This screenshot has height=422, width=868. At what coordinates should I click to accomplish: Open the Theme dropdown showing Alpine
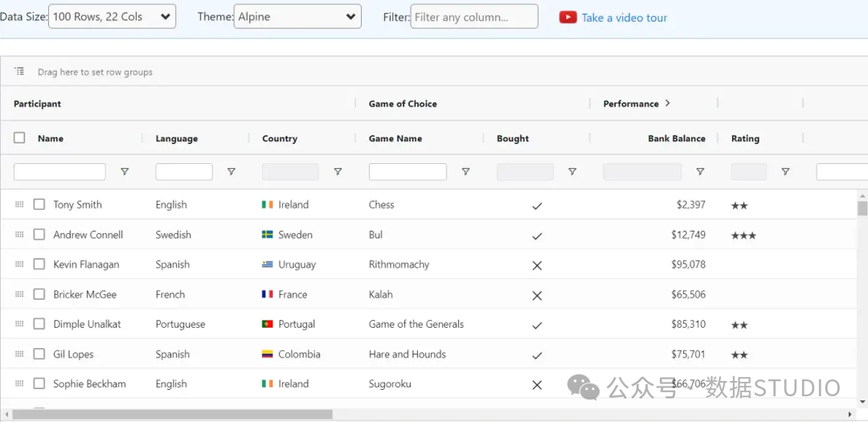tap(298, 17)
